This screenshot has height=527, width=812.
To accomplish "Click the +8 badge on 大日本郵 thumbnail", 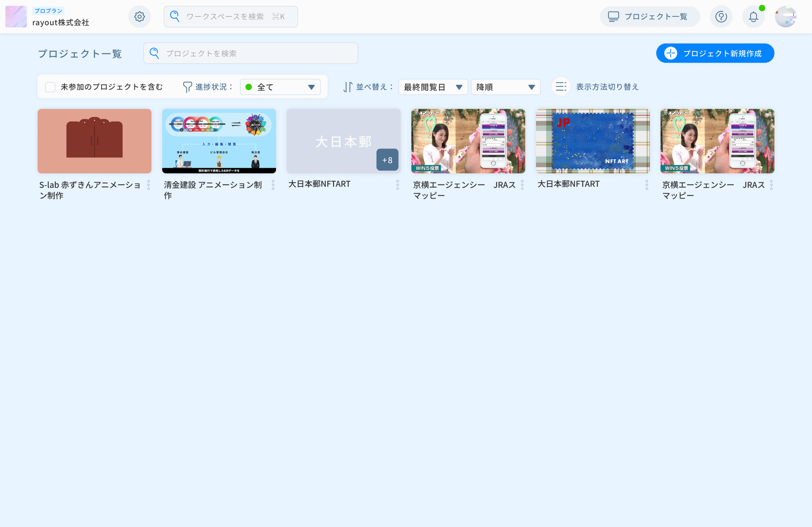I will (x=387, y=160).
